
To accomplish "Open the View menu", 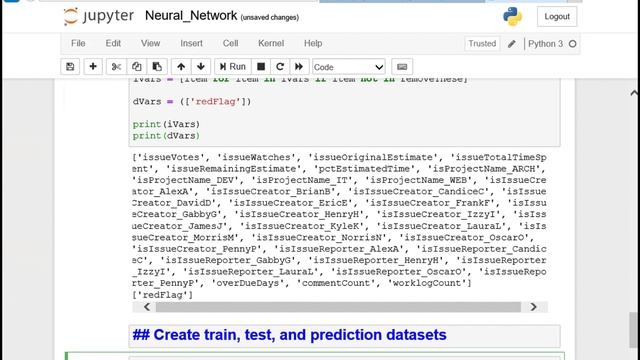I will click(x=151, y=43).
